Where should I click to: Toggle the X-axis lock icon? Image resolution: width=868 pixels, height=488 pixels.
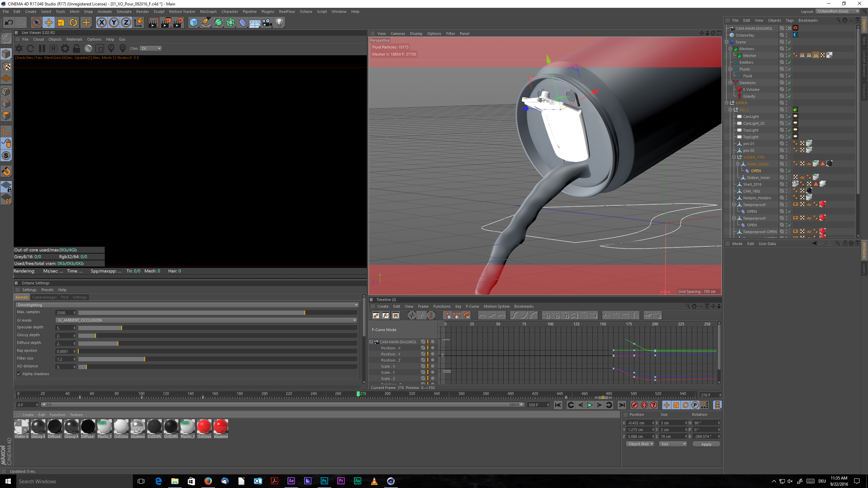coord(101,23)
